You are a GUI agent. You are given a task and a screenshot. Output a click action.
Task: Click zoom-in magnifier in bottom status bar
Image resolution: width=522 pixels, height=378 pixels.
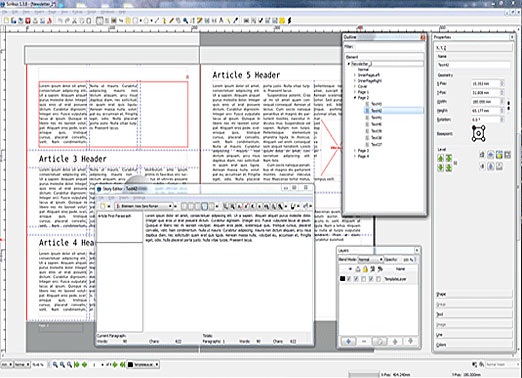(x=55, y=365)
